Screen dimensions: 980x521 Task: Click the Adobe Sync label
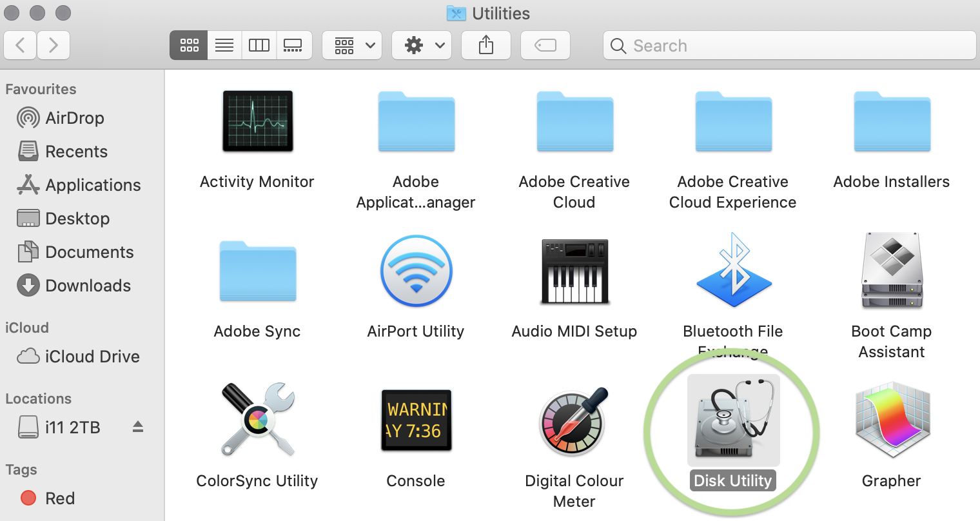click(257, 331)
